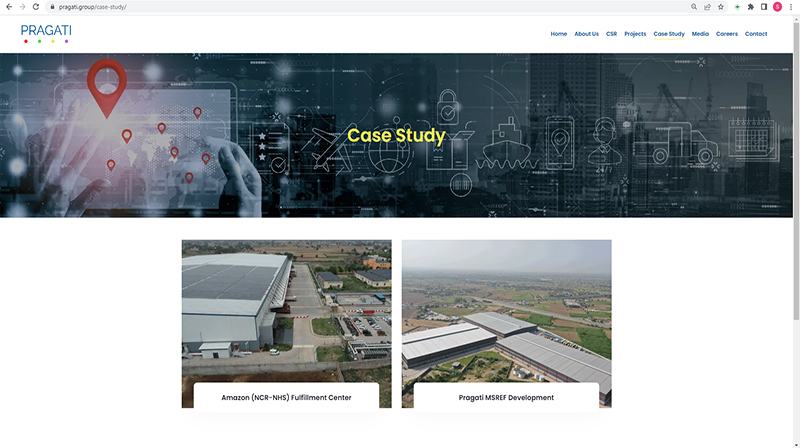Click the browser back arrow
Image resolution: width=800 pixels, height=448 pixels.
(9, 6)
